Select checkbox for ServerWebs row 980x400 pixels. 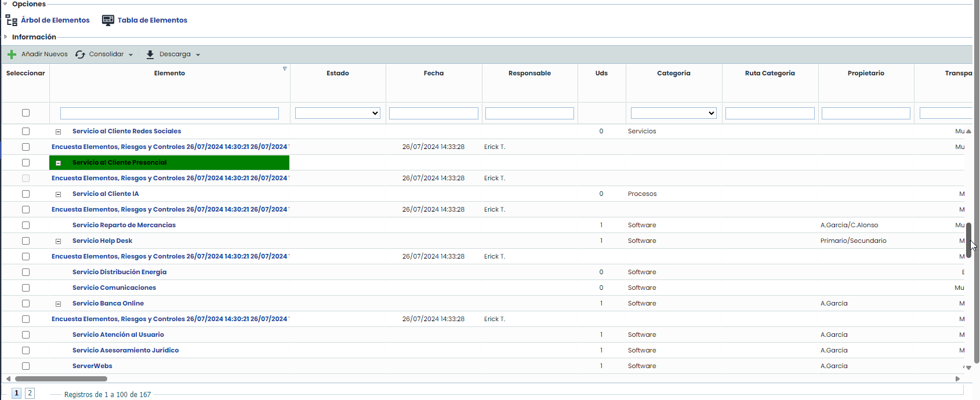pyautogui.click(x=26, y=366)
